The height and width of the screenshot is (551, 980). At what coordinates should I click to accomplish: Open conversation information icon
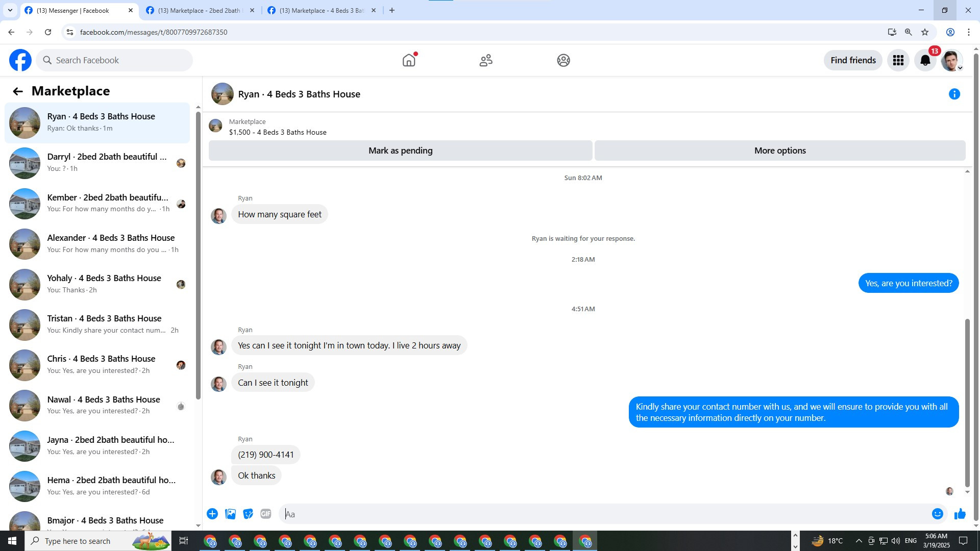pos(954,94)
